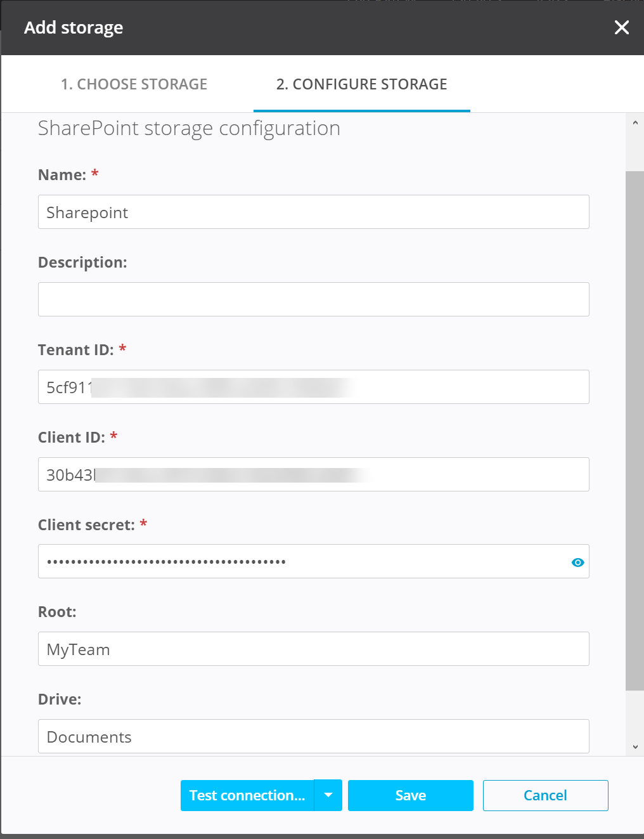Save the SharePoint storage configuration
The height and width of the screenshot is (839, 644).
[410, 795]
